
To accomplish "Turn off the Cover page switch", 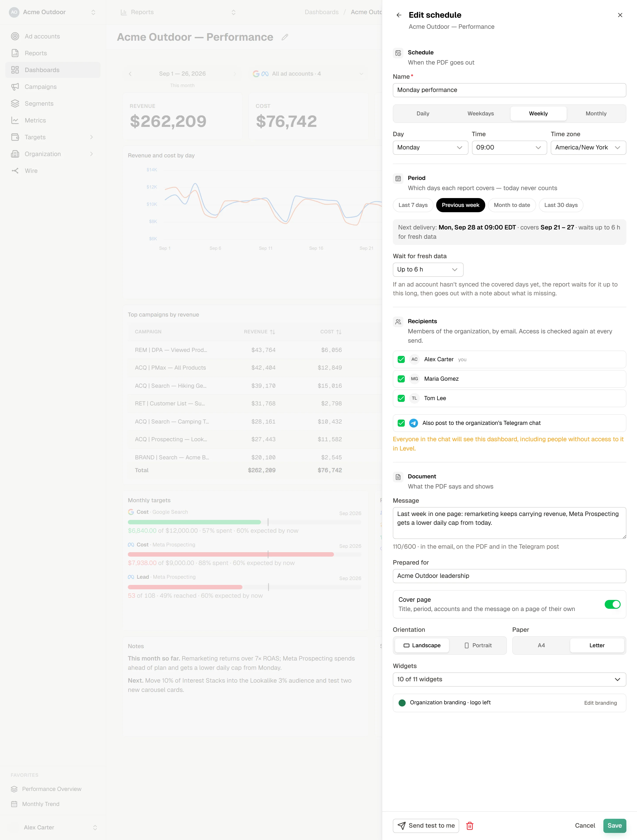I will [x=612, y=604].
